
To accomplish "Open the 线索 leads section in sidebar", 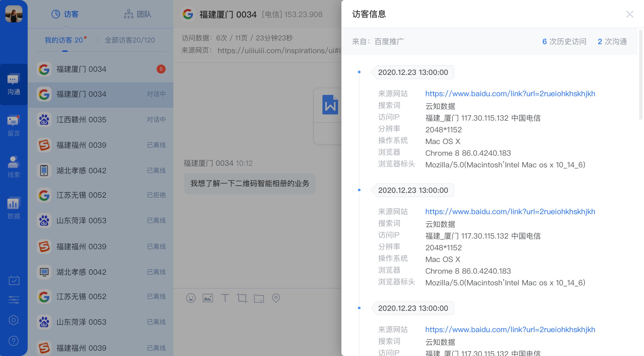I will coord(14,167).
